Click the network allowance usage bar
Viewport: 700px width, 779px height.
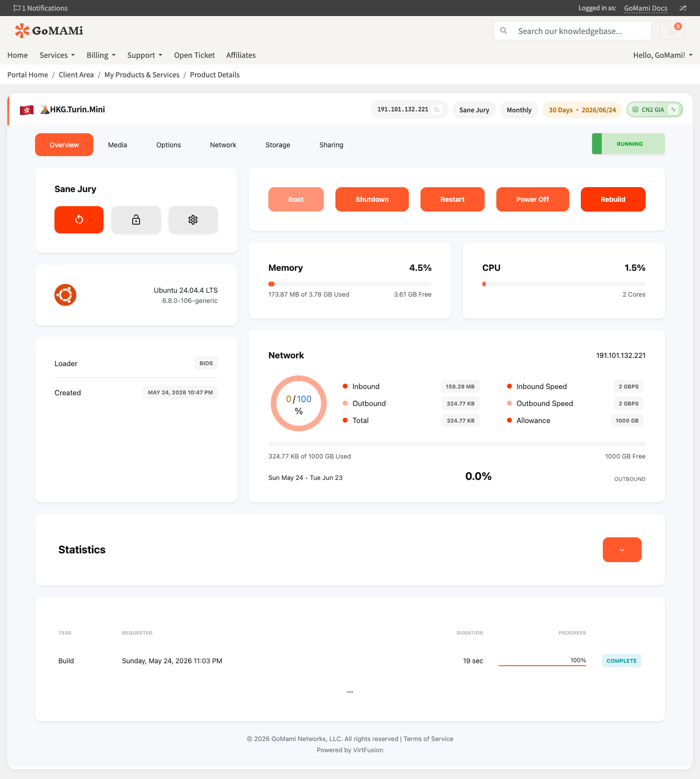[457, 444]
